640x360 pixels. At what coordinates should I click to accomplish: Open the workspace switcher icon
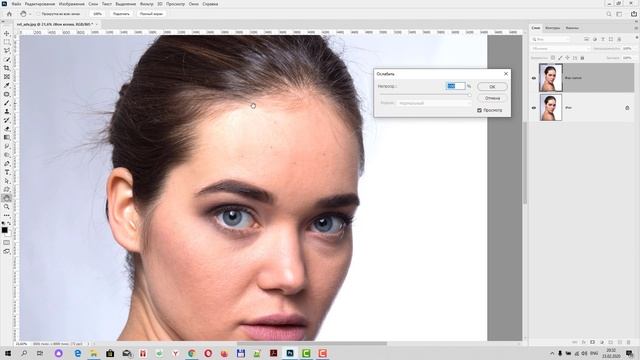tap(619, 14)
